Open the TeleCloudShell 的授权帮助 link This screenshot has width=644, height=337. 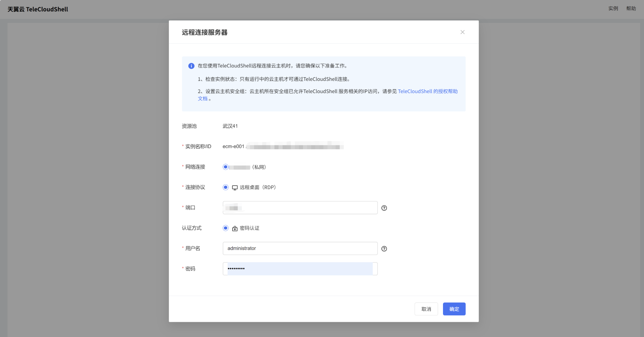(x=427, y=91)
